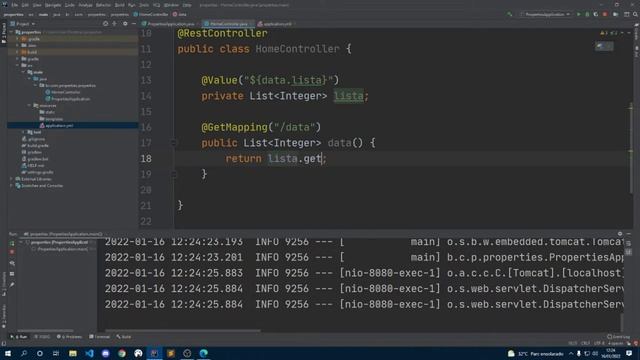Hide the Project panel with minus icon
Image resolution: width=640 pixels, height=360 pixels.
pyautogui.click(x=134, y=24)
